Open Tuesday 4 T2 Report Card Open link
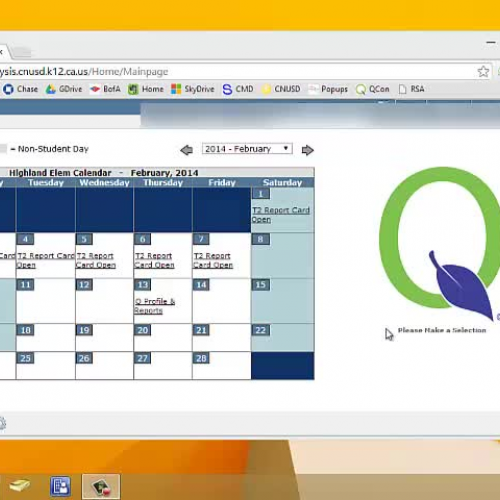Screen dimensions: 500x500 coord(46,260)
